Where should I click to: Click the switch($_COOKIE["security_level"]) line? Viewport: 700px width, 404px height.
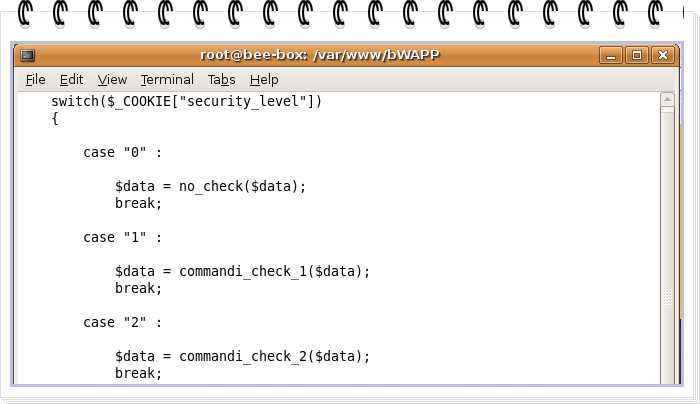[x=186, y=101]
